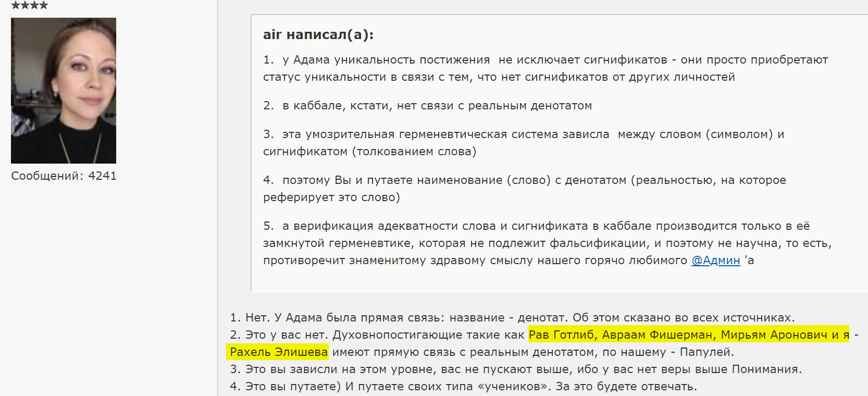
Task: Click quoted point 3 'эта умозрительная герменевтическая система'
Action: click(x=524, y=143)
